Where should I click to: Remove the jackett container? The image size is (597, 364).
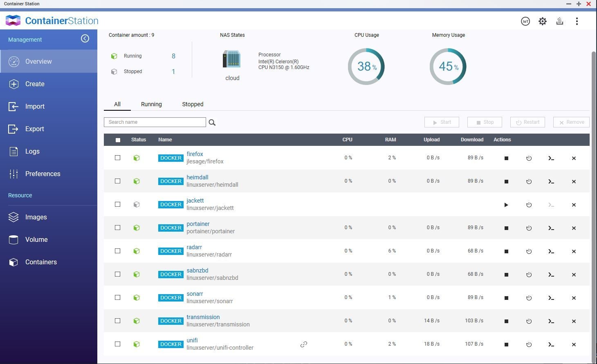[x=574, y=205]
